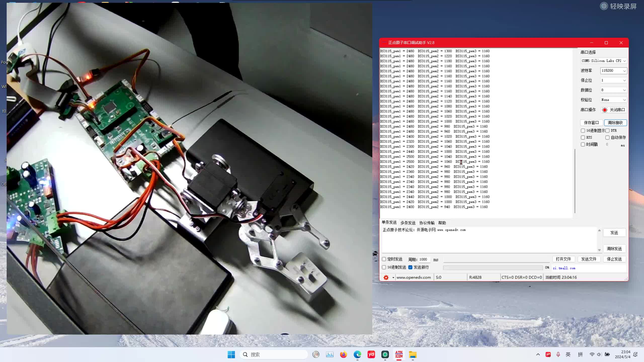644x362 pixels.
Task: Launch Microsoft Edge from taskbar
Action: (357, 354)
